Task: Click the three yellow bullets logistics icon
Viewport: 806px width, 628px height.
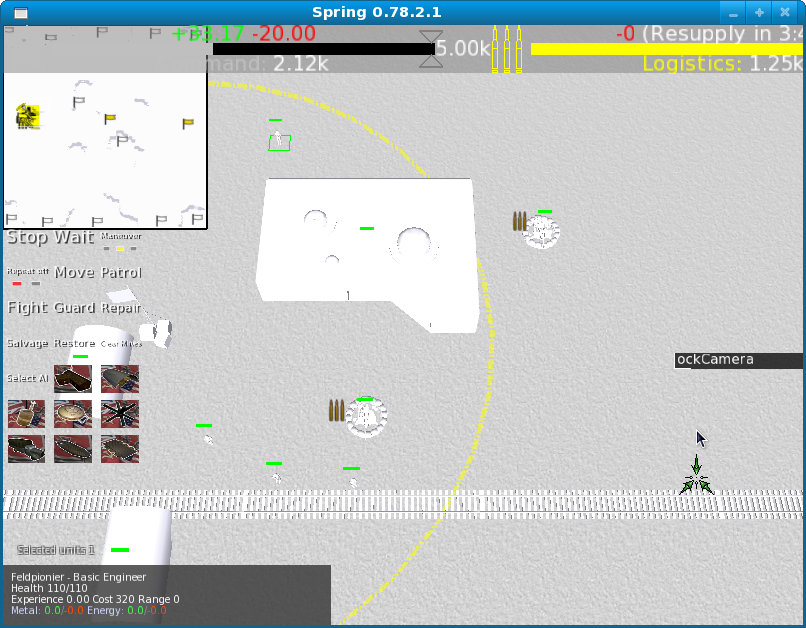Action: tap(507, 49)
